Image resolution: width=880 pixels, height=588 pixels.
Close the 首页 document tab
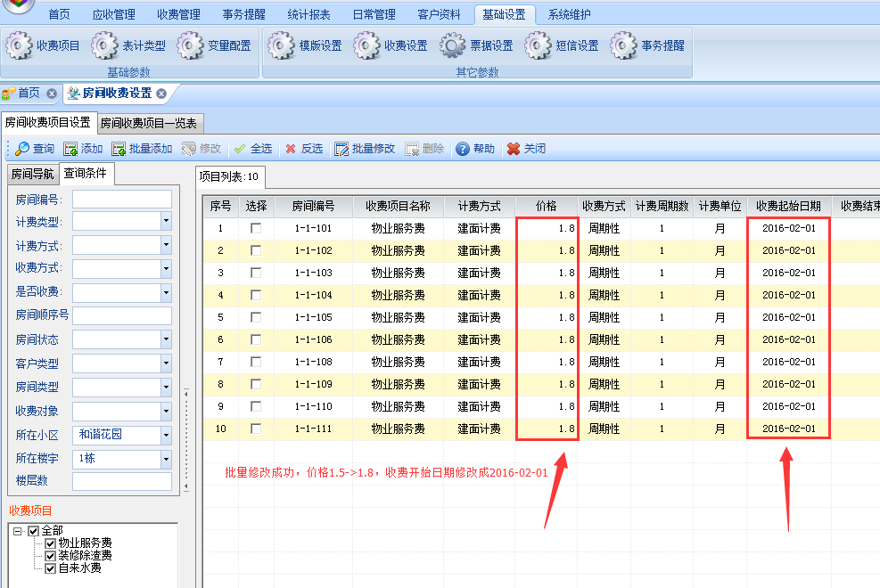click(52, 94)
